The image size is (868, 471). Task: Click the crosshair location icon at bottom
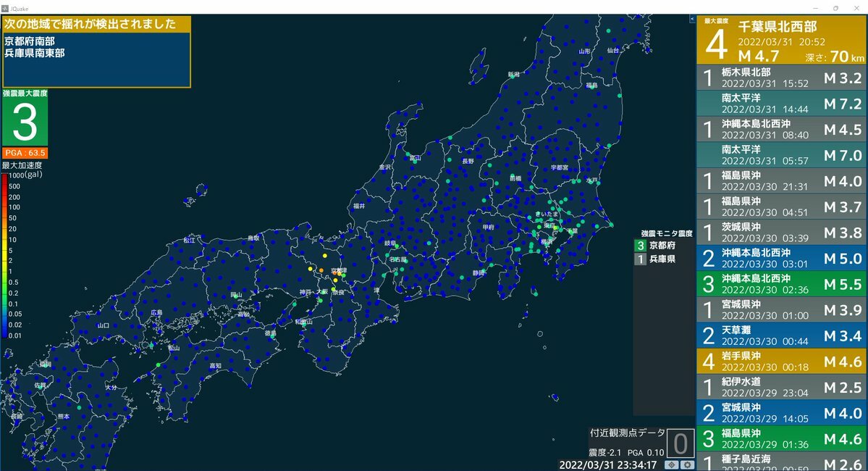pyautogui.click(x=671, y=464)
